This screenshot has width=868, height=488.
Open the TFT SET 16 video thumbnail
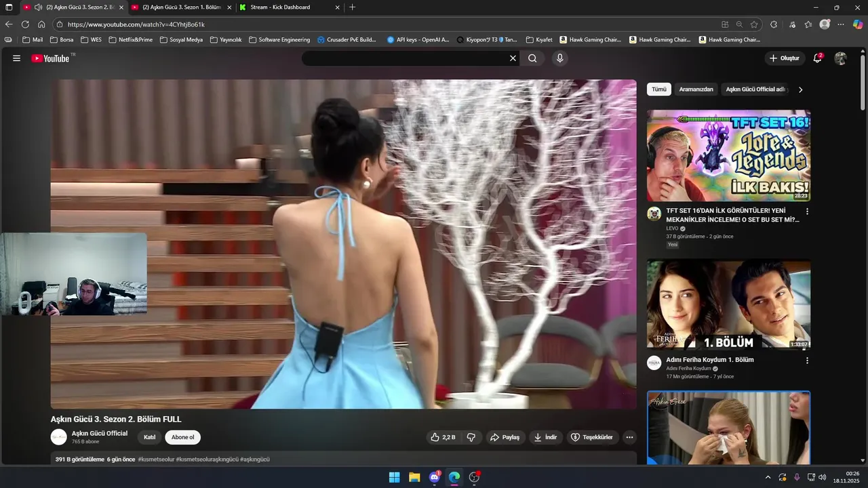[x=728, y=156]
